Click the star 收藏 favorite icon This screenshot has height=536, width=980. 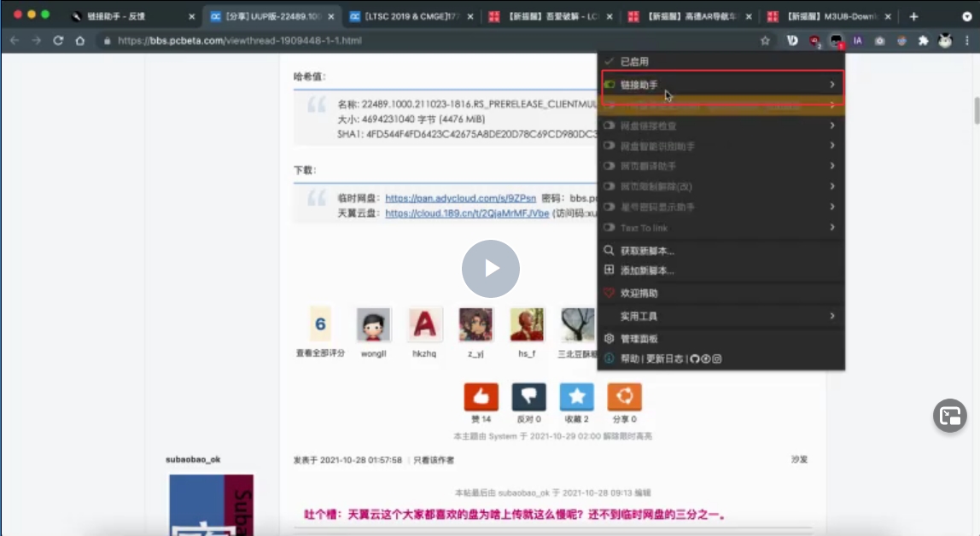[x=576, y=397]
